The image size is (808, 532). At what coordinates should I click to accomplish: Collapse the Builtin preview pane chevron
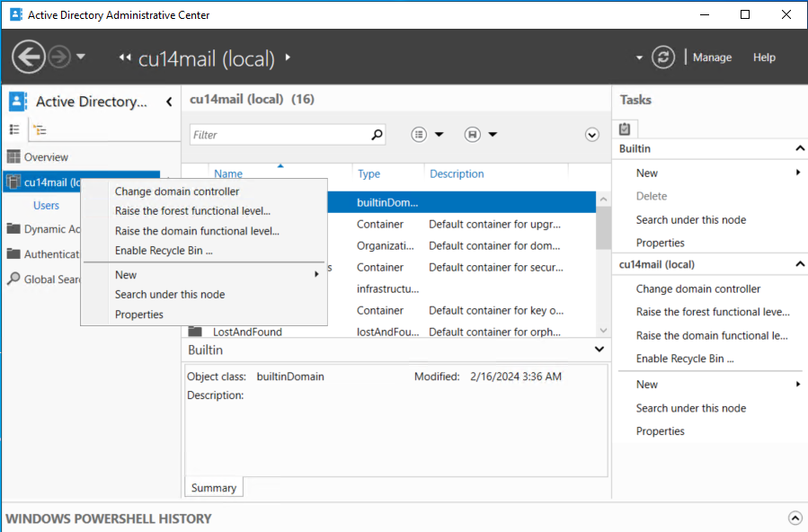(x=599, y=350)
